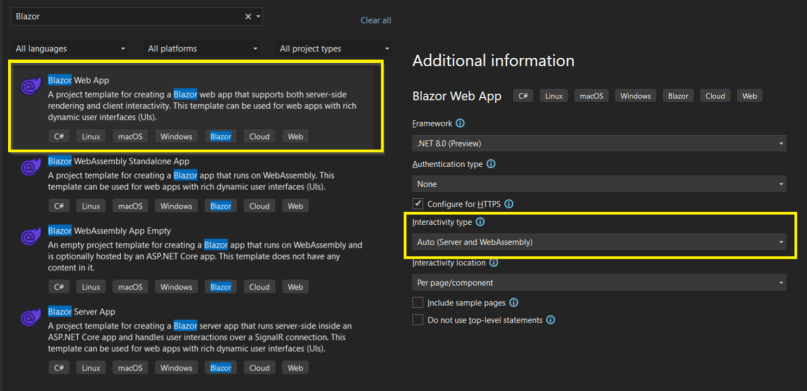The height and width of the screenshot is (391, 807).
Task: Click the Blazor Web App description text
Action: (x=202, y=106)
